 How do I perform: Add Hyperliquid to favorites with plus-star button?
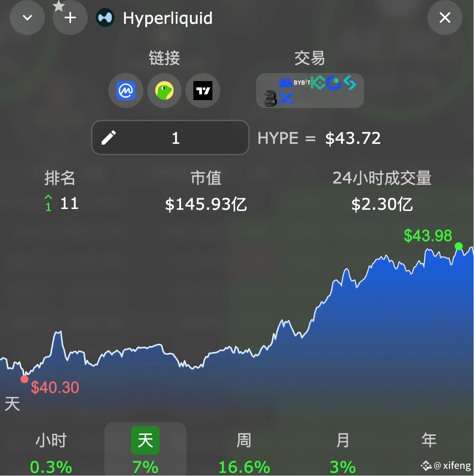click(70, 17)
